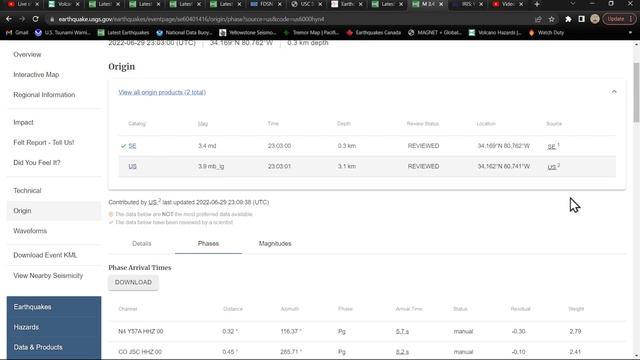Viewport: 640px width, 360px height.
Task: Open the Chrome extensions puzzle icon
Action: [x=568, y=19]
